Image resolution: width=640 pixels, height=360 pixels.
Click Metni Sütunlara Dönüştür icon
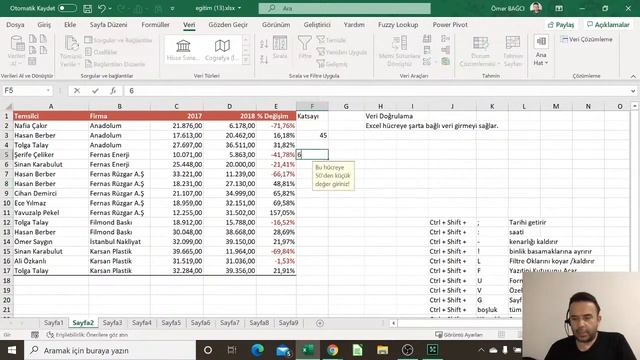pos(399,51)
